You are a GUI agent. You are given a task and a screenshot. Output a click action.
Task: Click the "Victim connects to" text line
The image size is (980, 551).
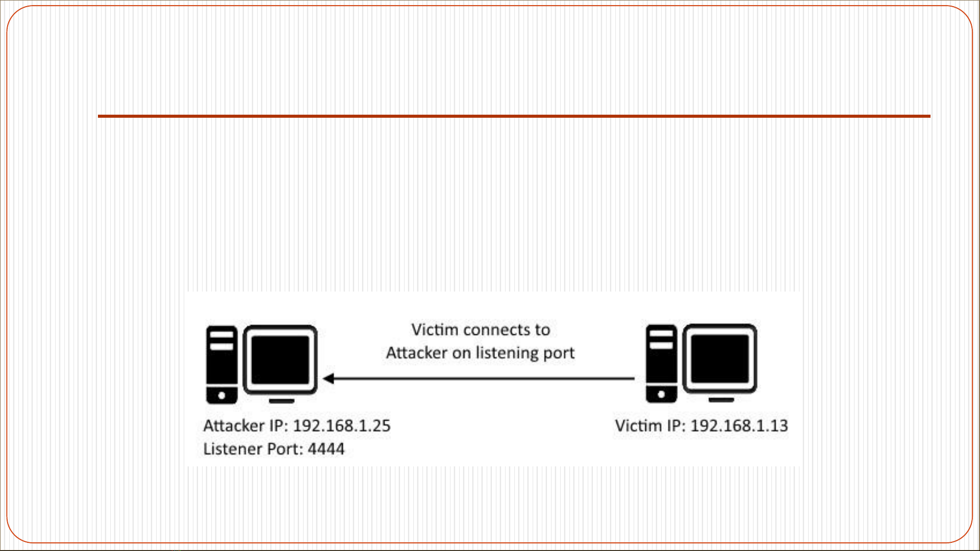481,330
